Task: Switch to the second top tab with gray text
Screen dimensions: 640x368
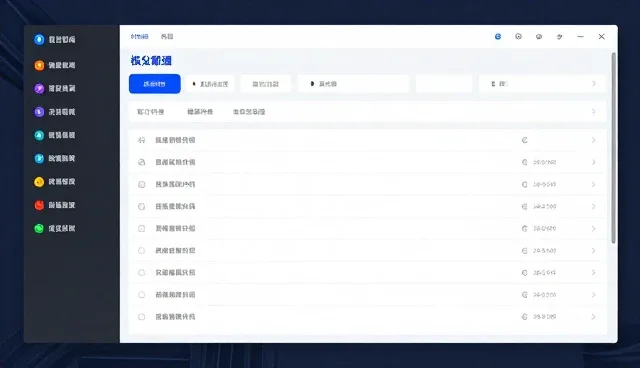Action: click(167, 37)
